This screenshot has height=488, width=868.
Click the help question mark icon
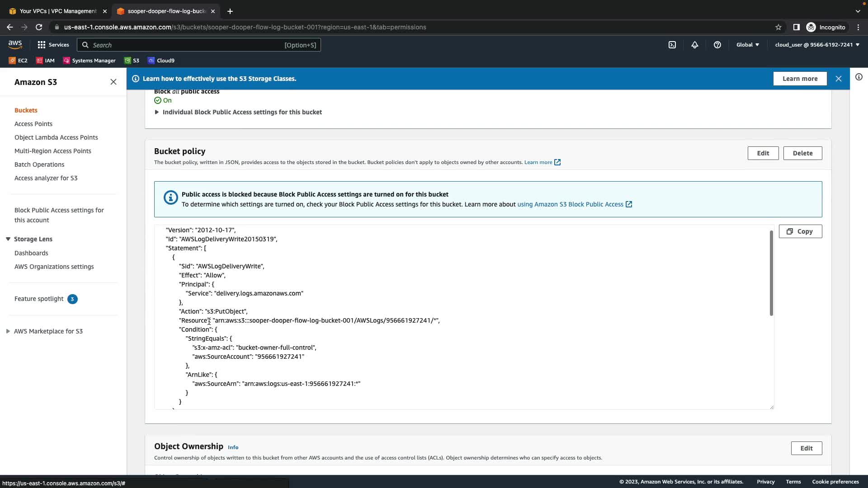point(717,45)
